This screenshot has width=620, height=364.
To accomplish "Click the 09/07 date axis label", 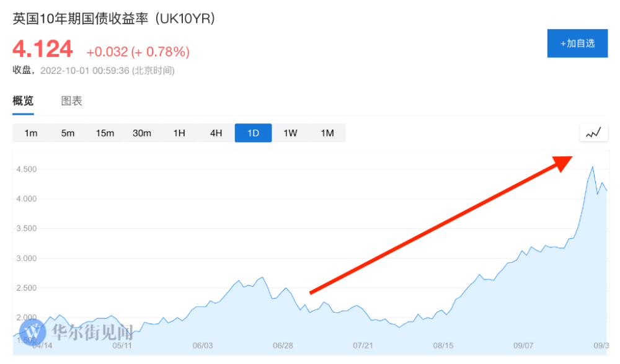I will point(523,346).
